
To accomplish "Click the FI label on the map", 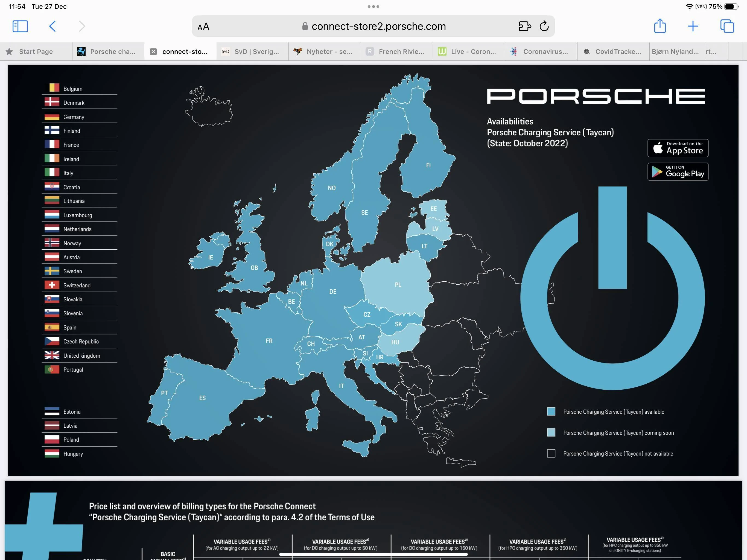I will [428, 165].
